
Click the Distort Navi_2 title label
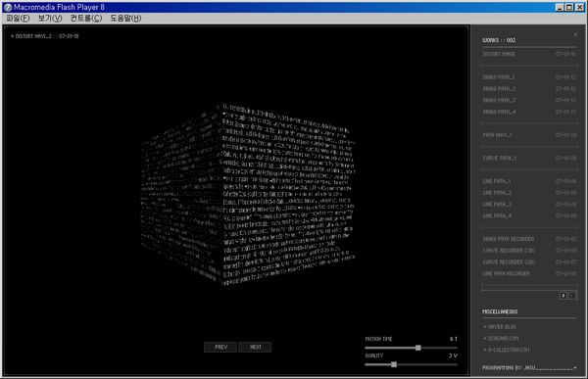pos(45,36)
